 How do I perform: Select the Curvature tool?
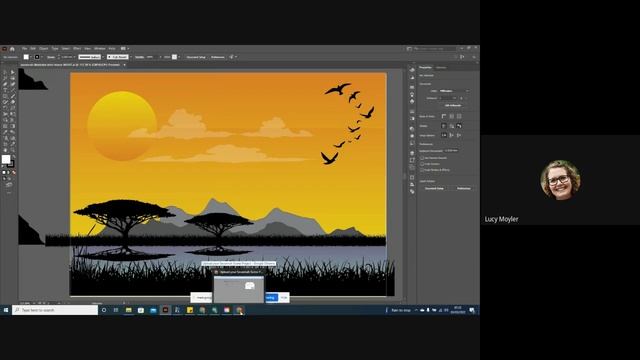(x=13, y=84)
